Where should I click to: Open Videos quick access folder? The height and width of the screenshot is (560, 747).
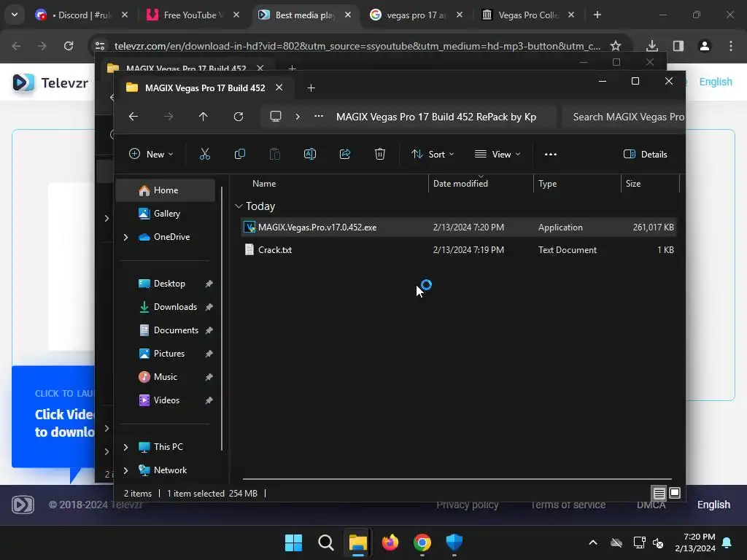click(166, 400)
